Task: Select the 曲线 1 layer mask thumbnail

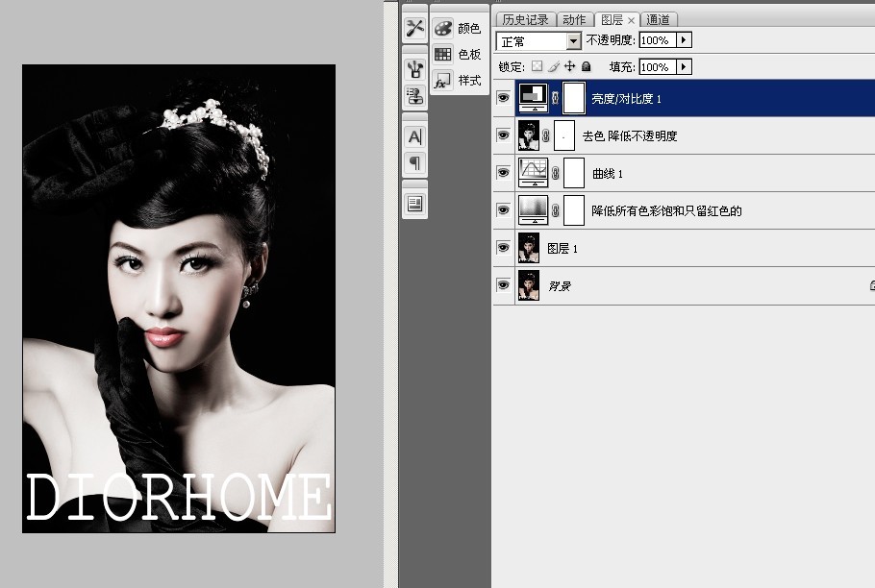Action: click(x=574, y=173)
